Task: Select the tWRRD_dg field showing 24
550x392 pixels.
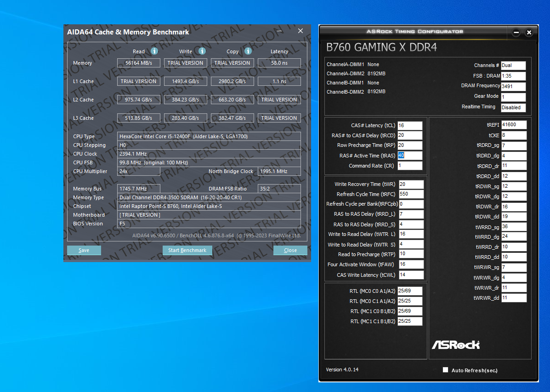Action: tap(514, 236)
